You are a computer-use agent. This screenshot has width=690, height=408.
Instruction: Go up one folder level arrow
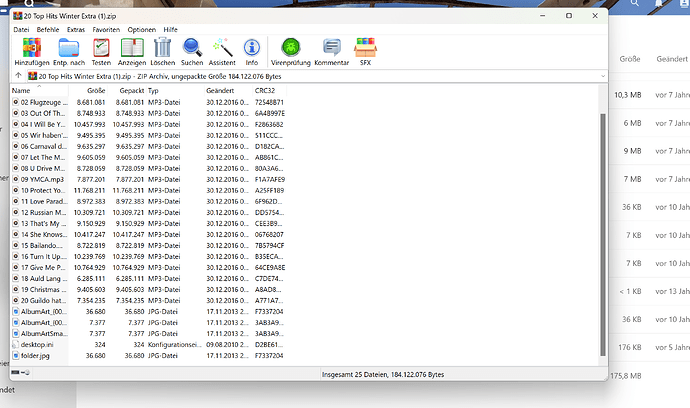pos(18,76)
